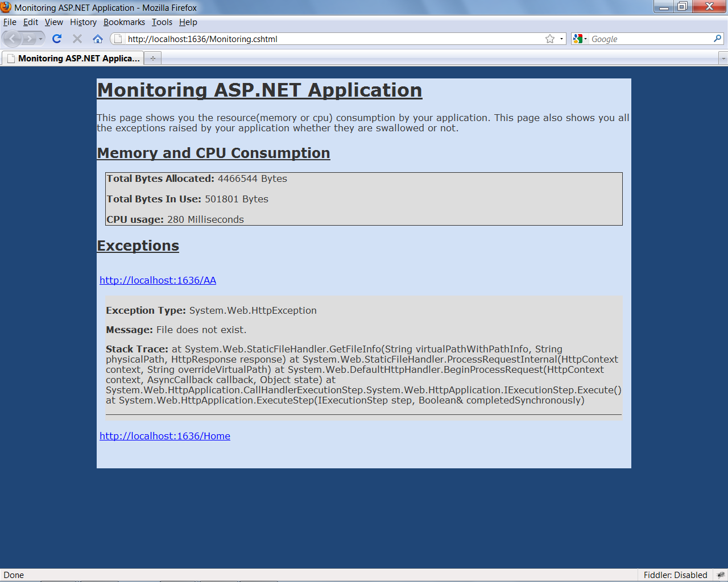The image size is (728, 582).
Task: Open the View menu
Action: [x=54, y=22]
